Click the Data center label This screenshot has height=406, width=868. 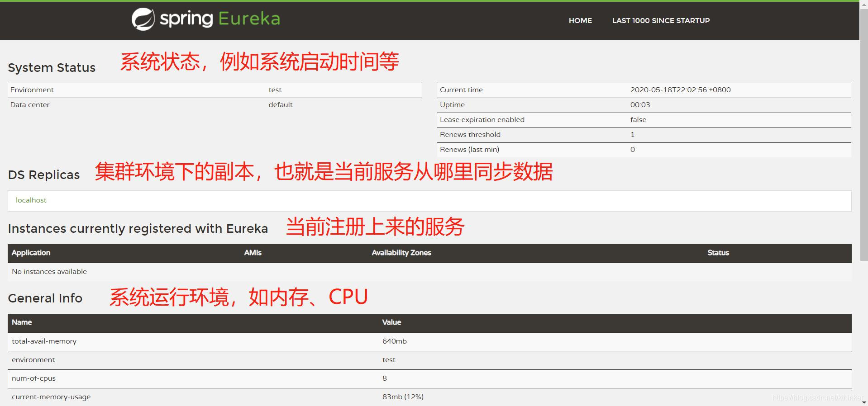pyautogui.click(x=30, y=104)
